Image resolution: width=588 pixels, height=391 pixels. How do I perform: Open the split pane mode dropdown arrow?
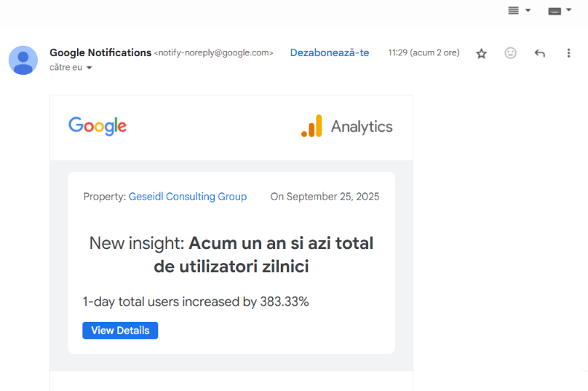[528, 10]
